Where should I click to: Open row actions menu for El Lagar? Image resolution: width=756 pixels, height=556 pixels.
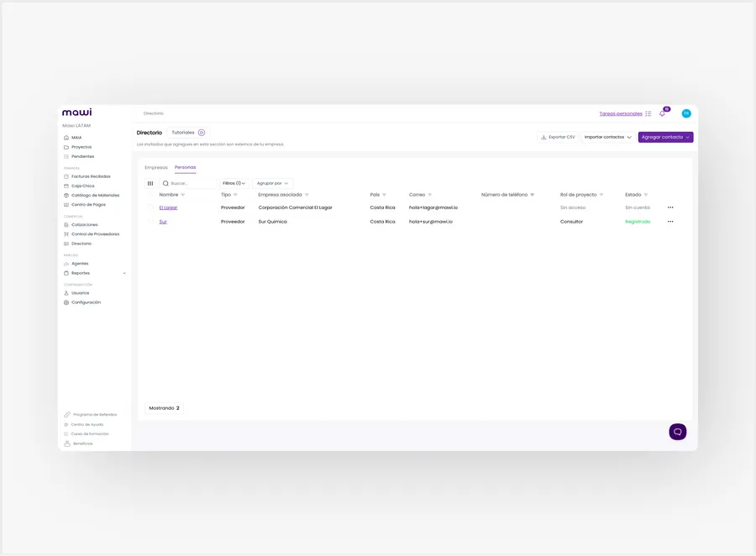(x=670, y=207)
